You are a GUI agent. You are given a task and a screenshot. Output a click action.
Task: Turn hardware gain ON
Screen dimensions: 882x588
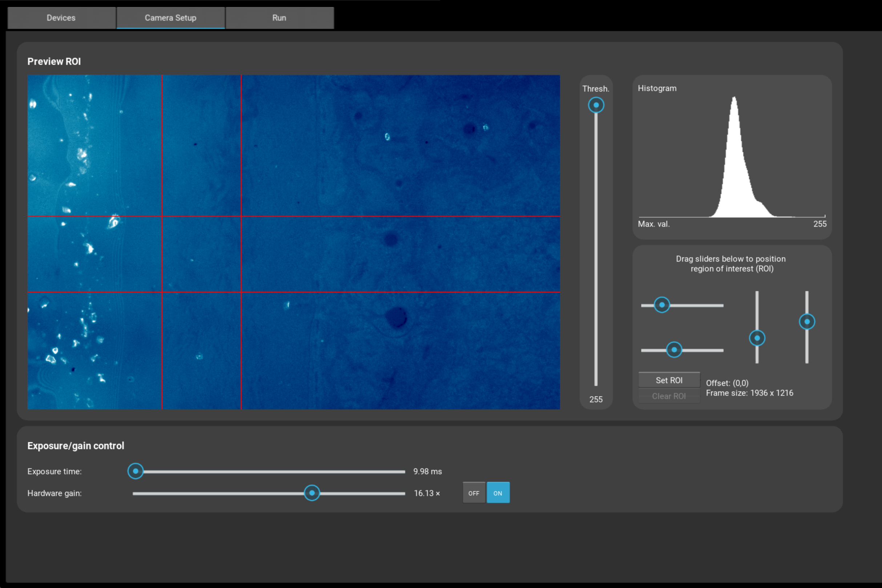(498, 493)
